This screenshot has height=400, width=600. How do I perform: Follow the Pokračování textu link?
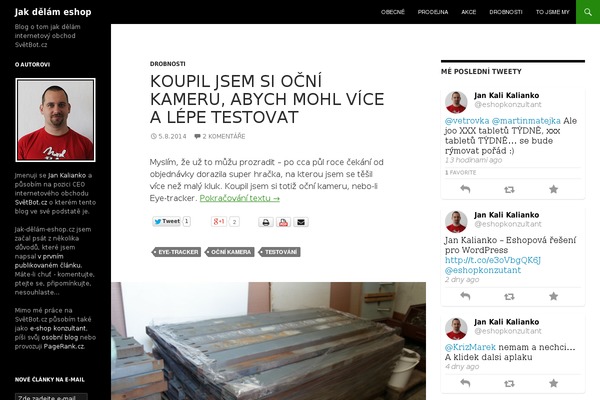(240, 198)
